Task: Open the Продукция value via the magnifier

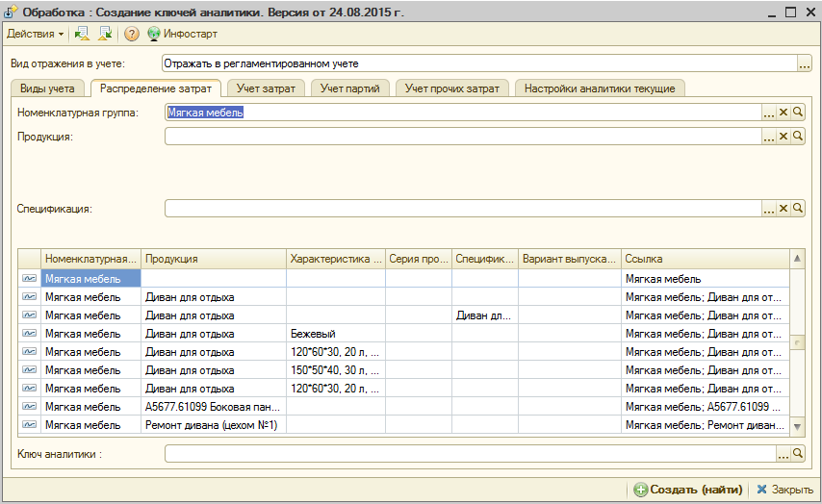Action: pos(797,137)
